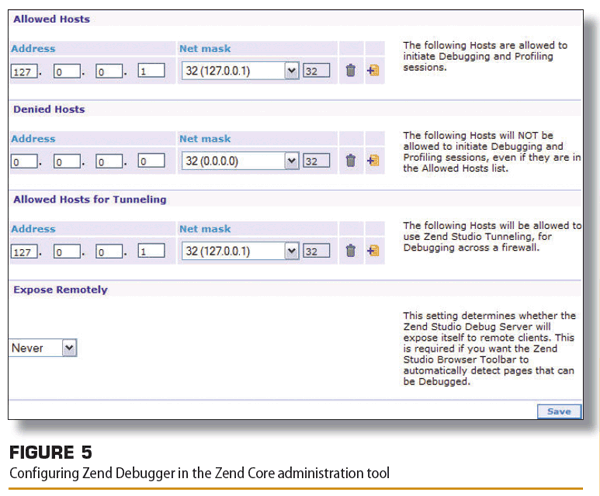Click first octet field of Tunneling hosts address

[23, 252]
